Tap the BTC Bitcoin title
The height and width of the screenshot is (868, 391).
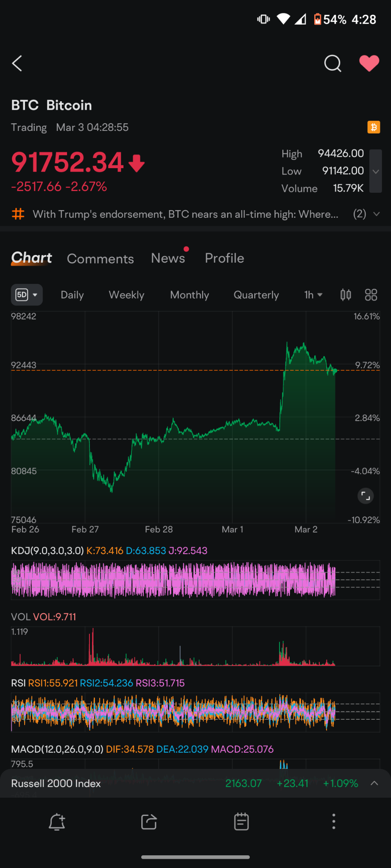[x=51, y=105]
